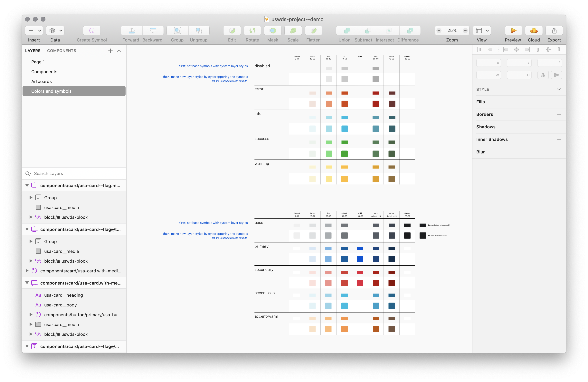Collapse the pages list
This screenshot has height=382, width=588.
(x=119, y=51)
